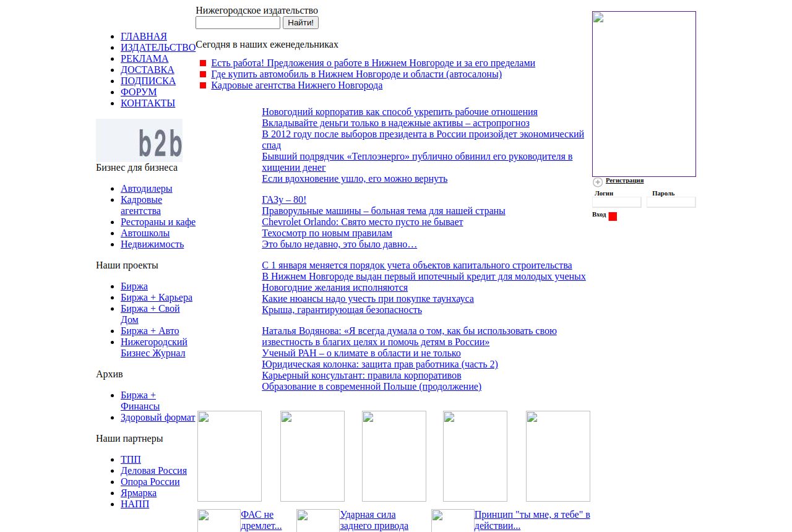The width and height of the screenshot is (792, 532).
Task: Visit the 'Деловая Россия' partner link
Action: point(153,471)
